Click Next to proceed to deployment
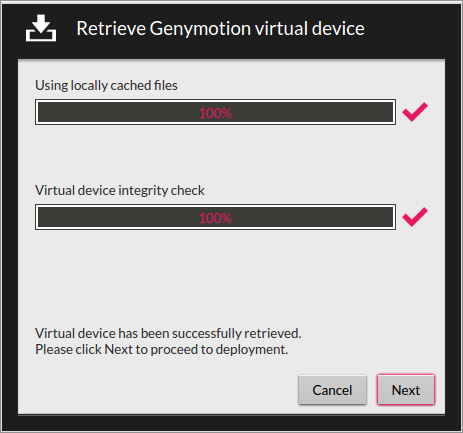The width and height of the screenshot is (463, 433). pyautogui.click(x=406, y=390)
